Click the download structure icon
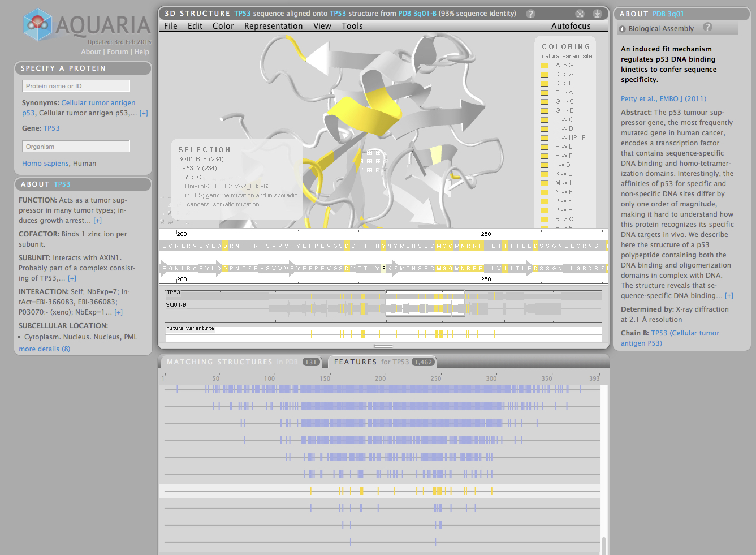 597,14
